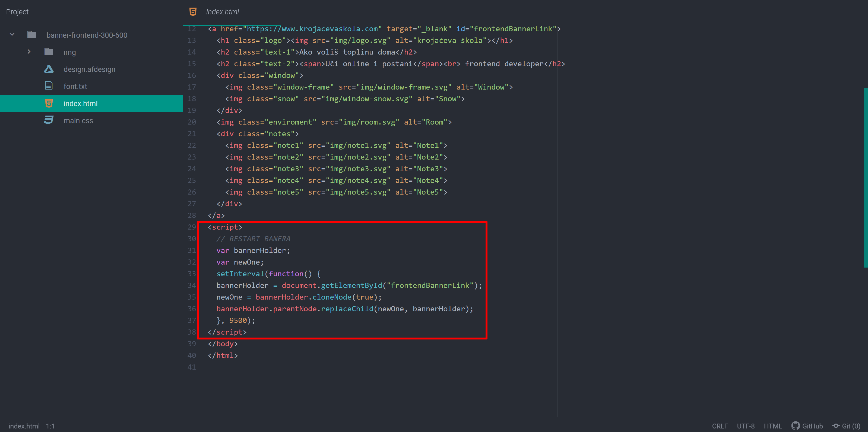This screenshot has width=868, height=432.
Task: Place cursor on 'setInterval' in line 33
Action: coord(240,274)
